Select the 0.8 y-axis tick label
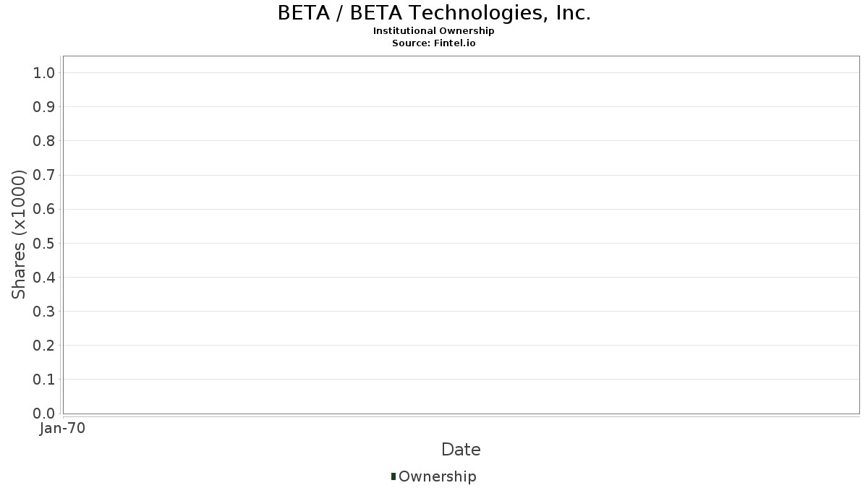Viewport: 868px width, 488px height. tap(43, 141)
